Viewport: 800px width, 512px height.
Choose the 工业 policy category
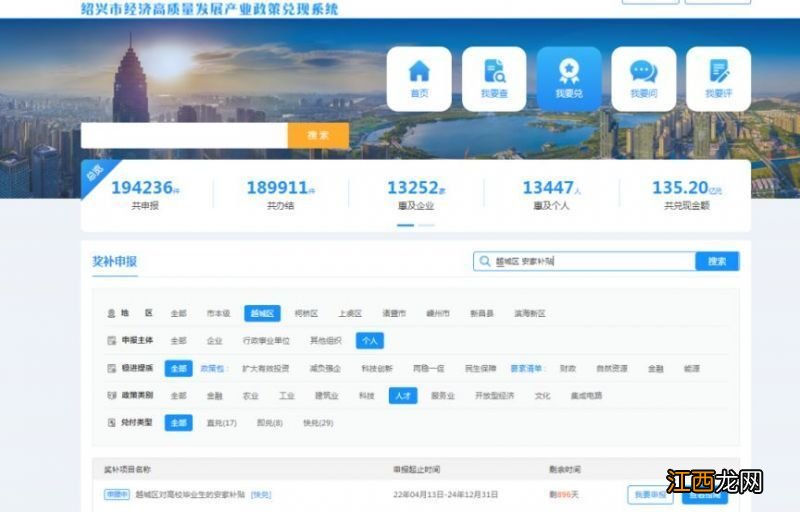287,396
